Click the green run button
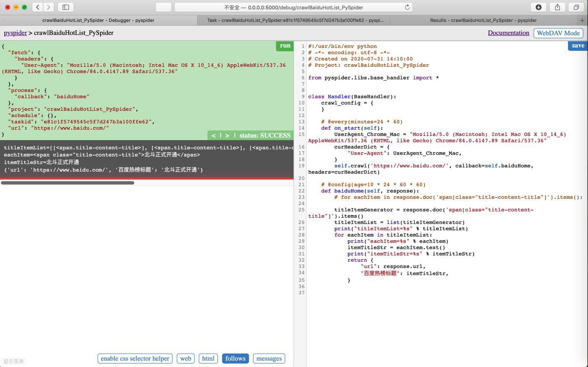This screenshot has width=588, height=367. 285,46
